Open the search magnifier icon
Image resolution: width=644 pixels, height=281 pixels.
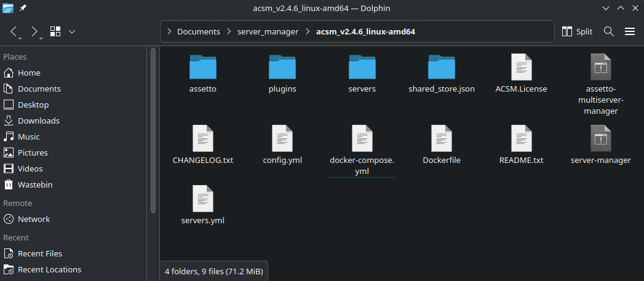(x=609, y=31)
